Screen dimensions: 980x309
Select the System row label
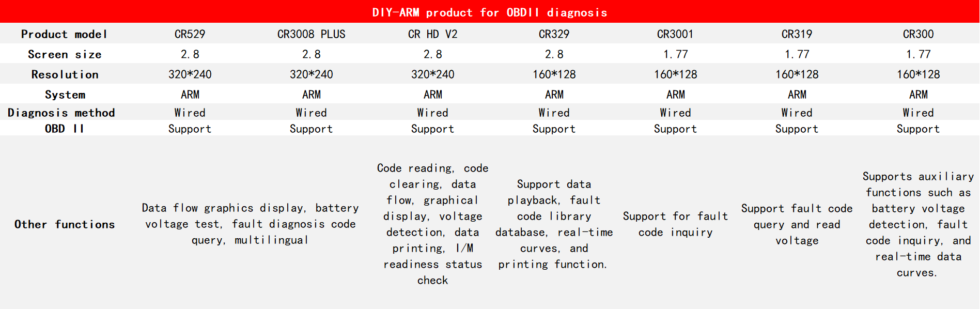coord(65,95)
